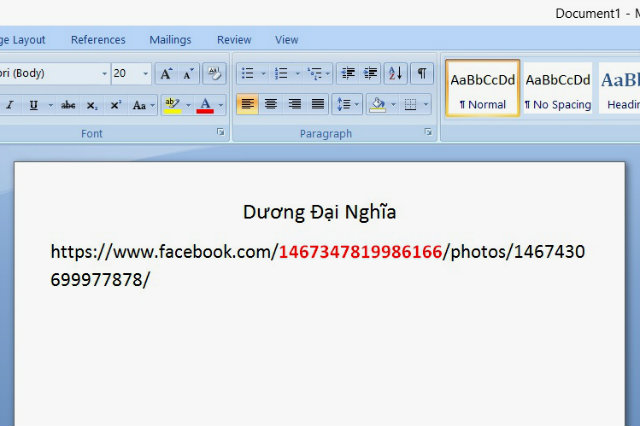Expand the Shading color dropdown arrow
Viewport: 640px width, 426px height.
(x=393, y=104)
